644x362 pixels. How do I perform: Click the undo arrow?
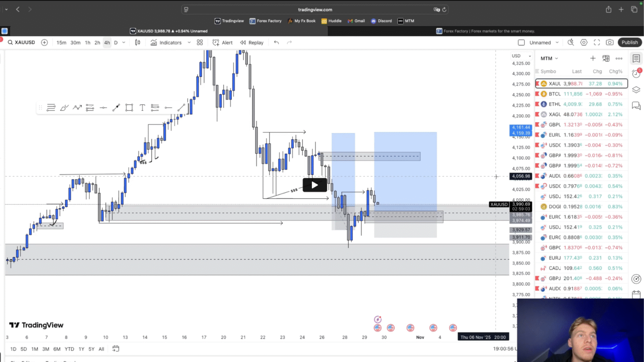pyautogui.click(x=276, y=43)
